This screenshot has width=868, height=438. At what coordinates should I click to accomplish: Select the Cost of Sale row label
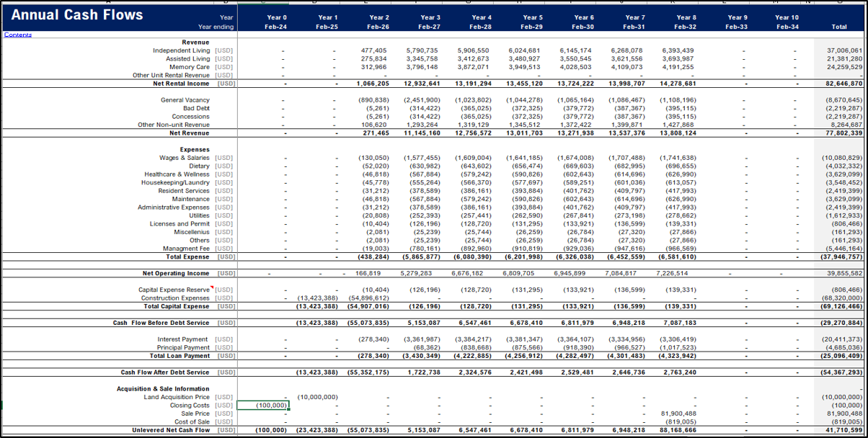[x=193, y=422]
